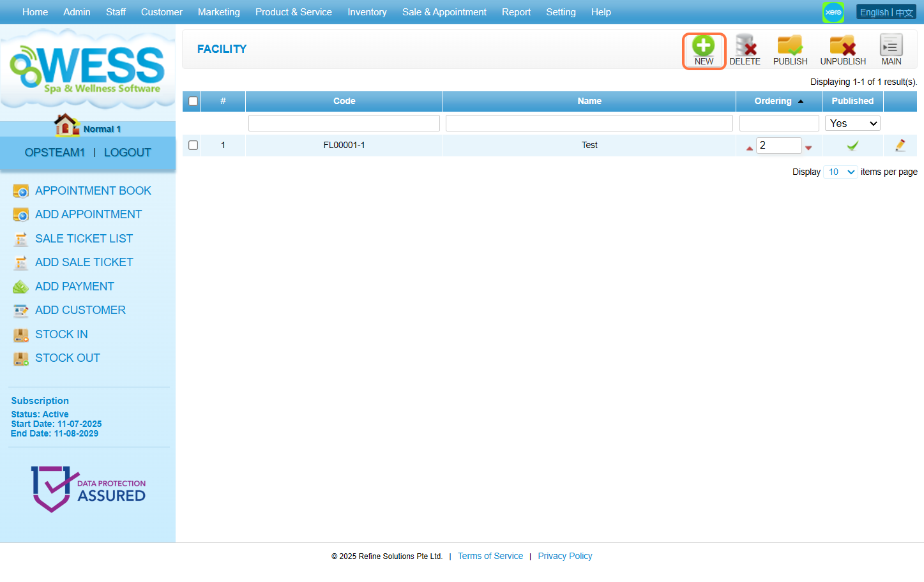
Task: Tick the select-all checkbox in table header
Action: 193,101
